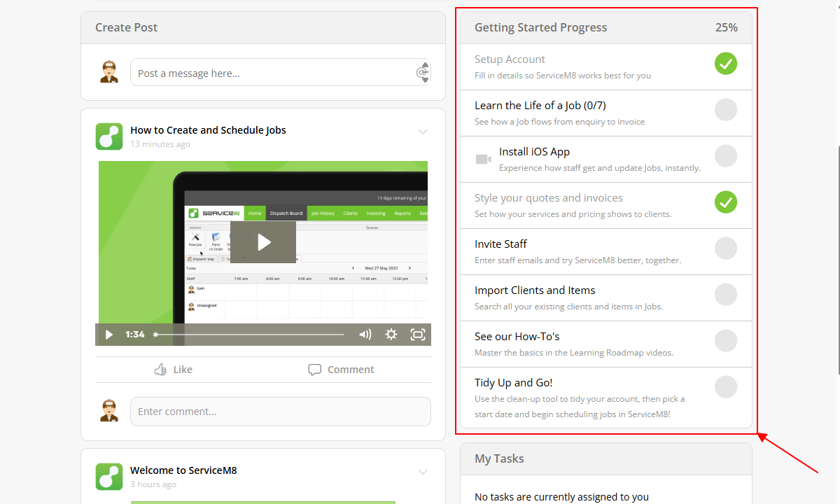The height and width of the screenshot is (504, 840).
Task: Expand options chevron on How to Create post
Action: (423, 132)
